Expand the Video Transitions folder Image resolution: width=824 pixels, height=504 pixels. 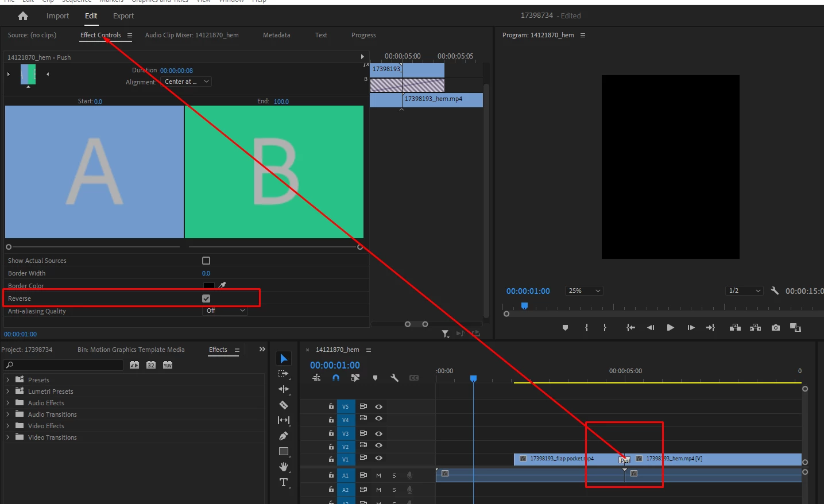[7, 437]
